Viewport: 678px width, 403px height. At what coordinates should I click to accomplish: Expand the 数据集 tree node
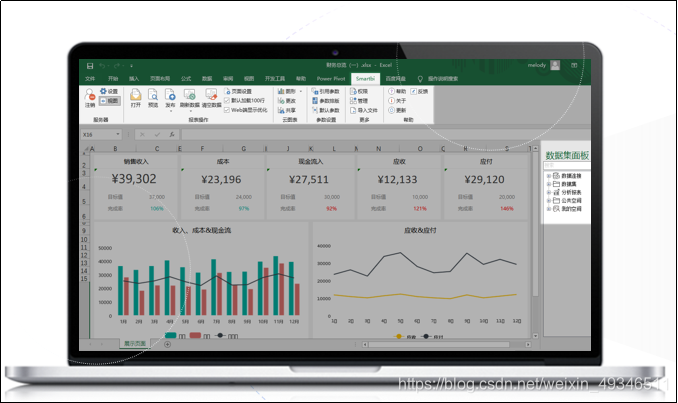point(549,184)
